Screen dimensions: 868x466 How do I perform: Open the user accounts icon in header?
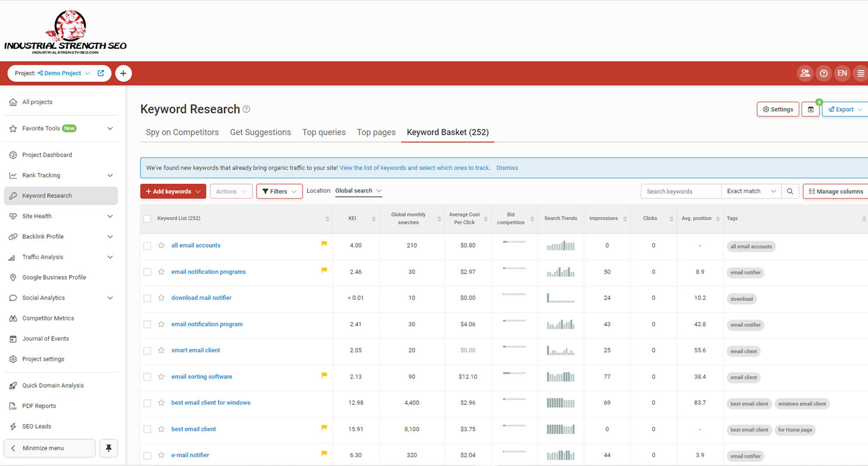(x=805, y=73)
